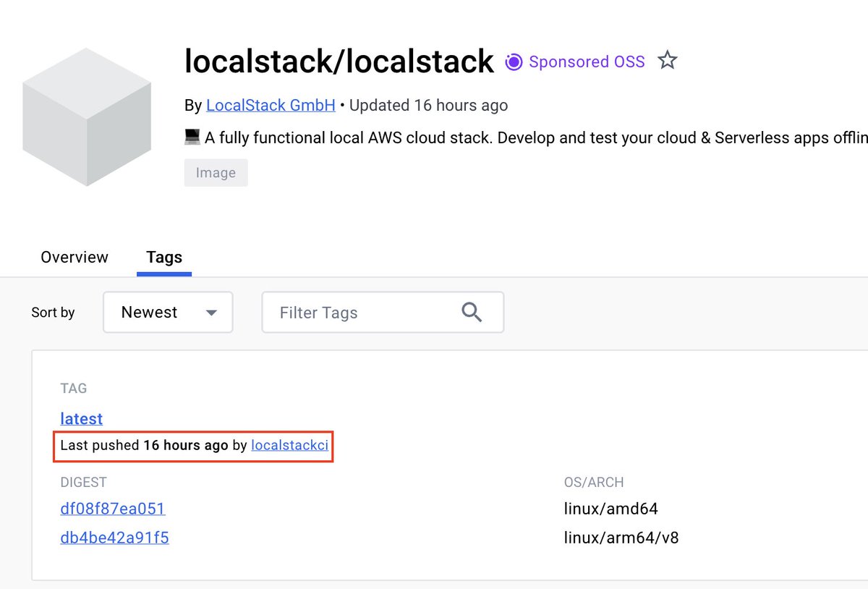Switch to the Overview tab
The image size is (868, 589).
click(x=74, y=257)
